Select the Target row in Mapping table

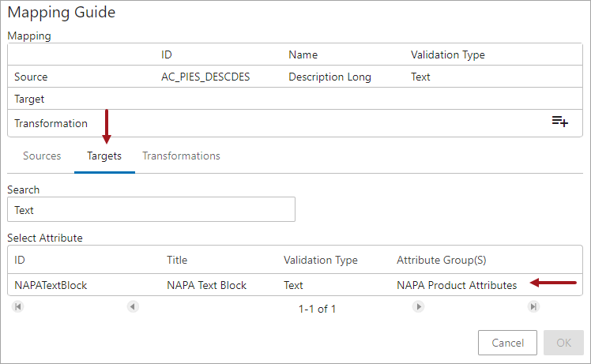(x=295, y=99)
